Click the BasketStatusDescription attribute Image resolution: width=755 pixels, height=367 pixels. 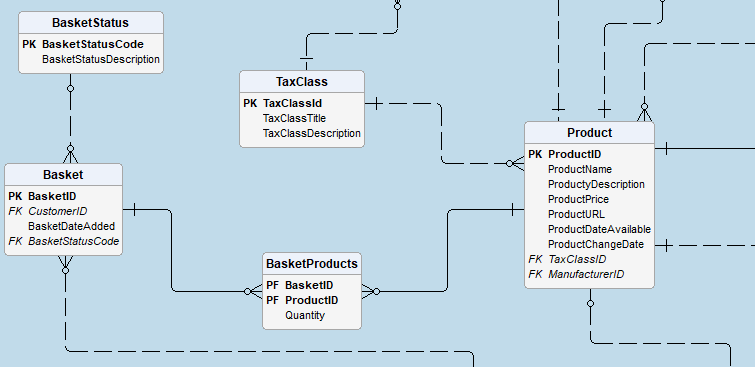[101, 59]
